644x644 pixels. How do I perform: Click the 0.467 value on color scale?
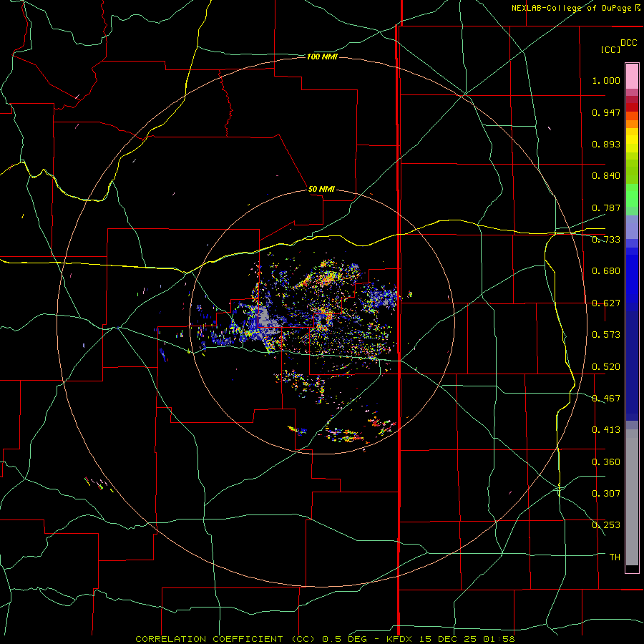tap(606, 399)
